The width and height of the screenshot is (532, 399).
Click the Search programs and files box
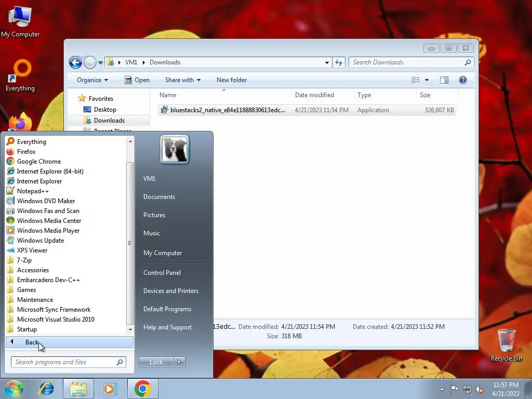coord(68,362)
